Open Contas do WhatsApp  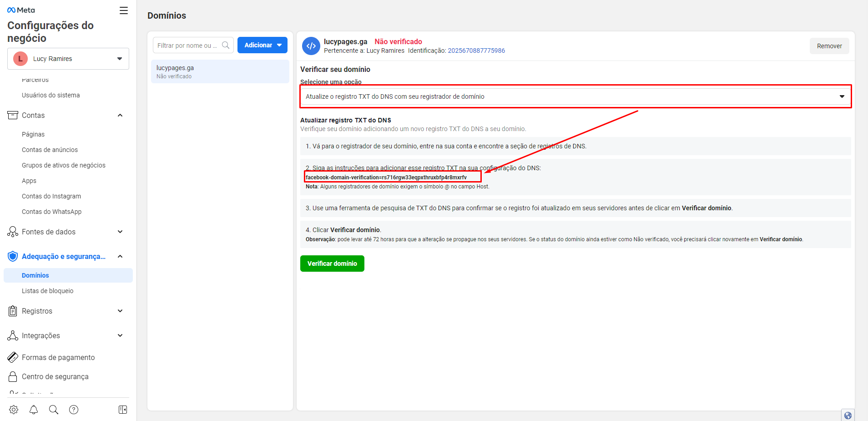tap(52, 212)
